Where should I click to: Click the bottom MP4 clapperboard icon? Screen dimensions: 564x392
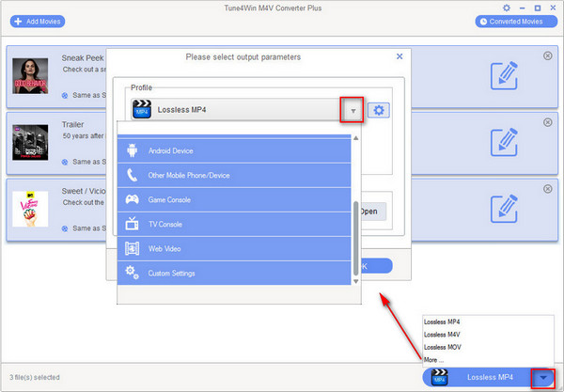coord(440,377)
